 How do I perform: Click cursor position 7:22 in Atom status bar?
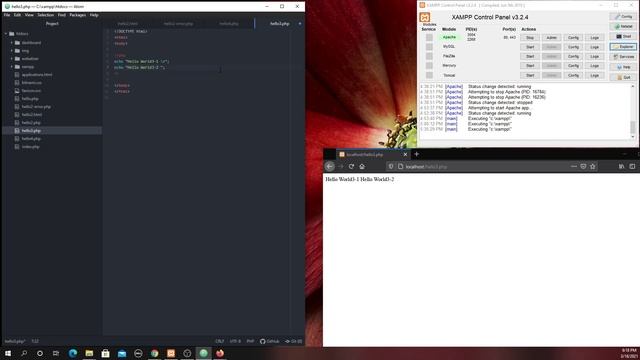tap(35, 341)
